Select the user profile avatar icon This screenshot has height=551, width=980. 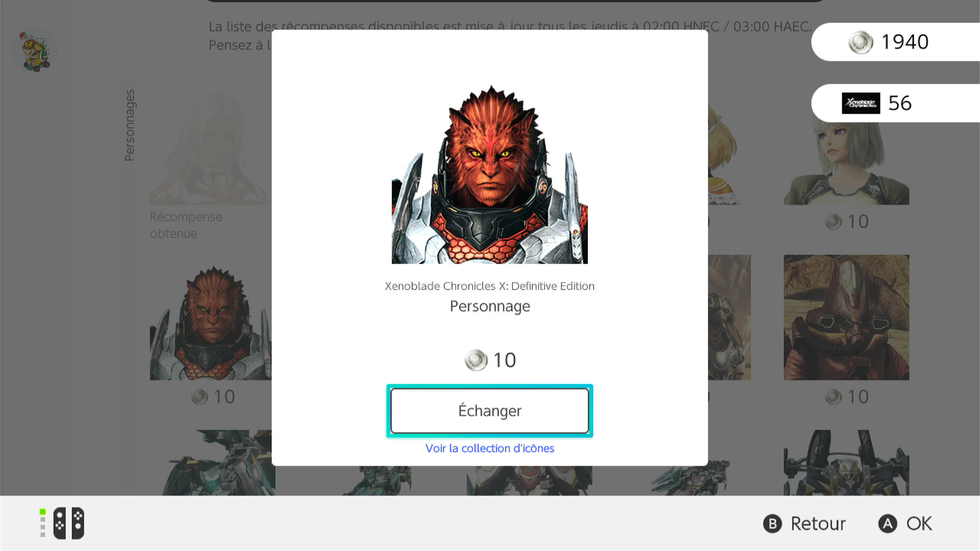35,51
